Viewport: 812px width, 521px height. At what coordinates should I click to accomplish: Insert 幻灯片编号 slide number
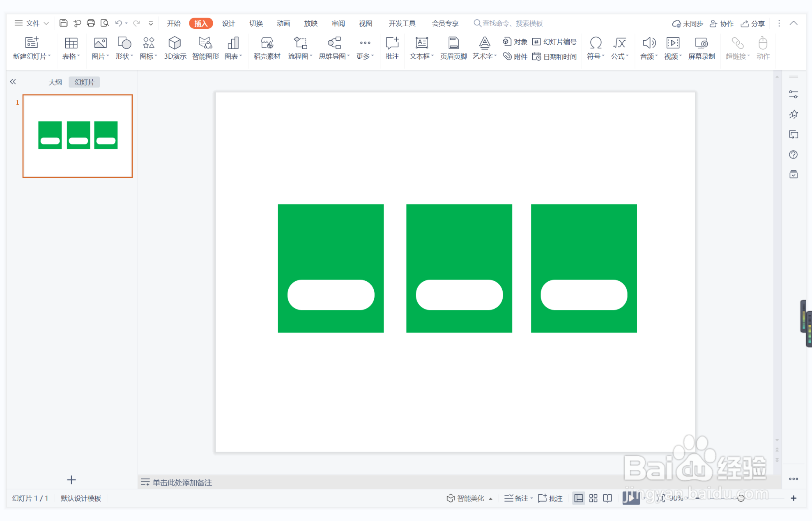pos(554,42)
